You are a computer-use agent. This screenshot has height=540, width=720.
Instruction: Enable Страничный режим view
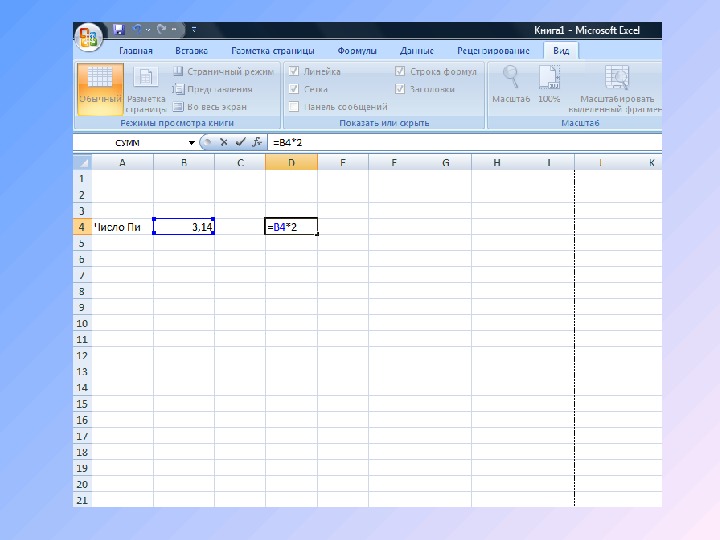[224, 72]
